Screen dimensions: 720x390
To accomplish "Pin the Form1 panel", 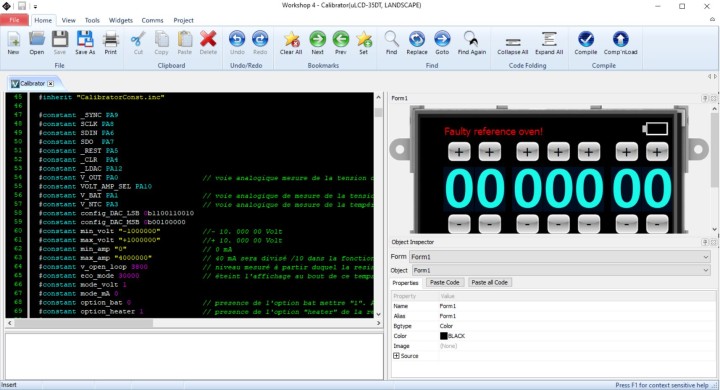I will 705,98.
